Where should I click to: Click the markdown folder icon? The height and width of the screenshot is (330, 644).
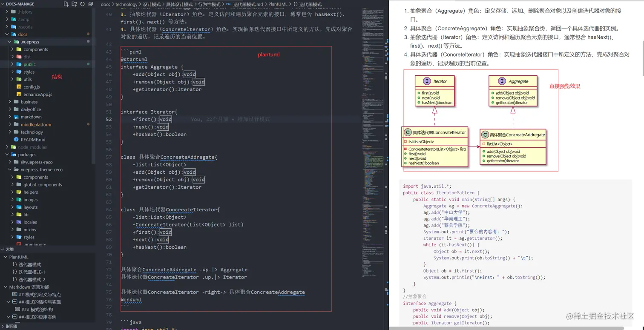[16, 117]
